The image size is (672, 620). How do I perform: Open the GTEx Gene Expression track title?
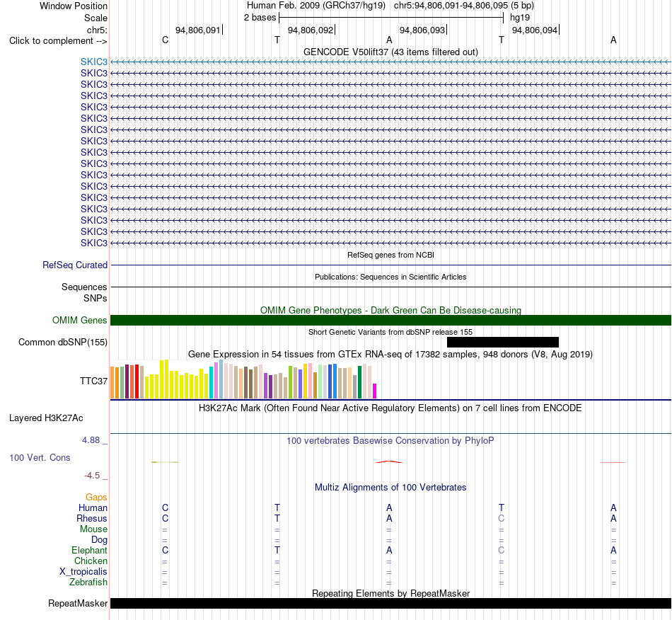click(390, 354)
